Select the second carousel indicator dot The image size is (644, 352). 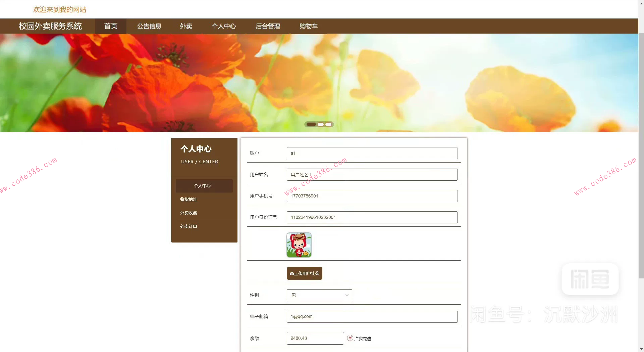tap(320, 124)
